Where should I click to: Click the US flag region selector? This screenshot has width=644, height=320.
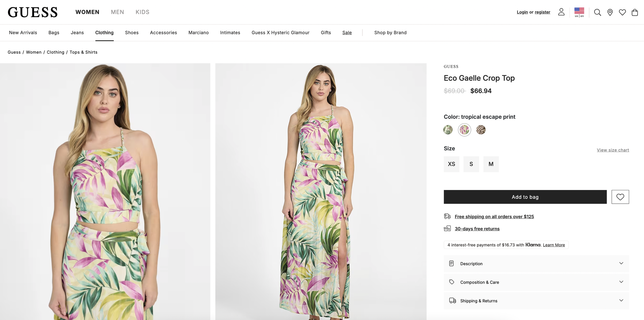[x=579, y=12]
